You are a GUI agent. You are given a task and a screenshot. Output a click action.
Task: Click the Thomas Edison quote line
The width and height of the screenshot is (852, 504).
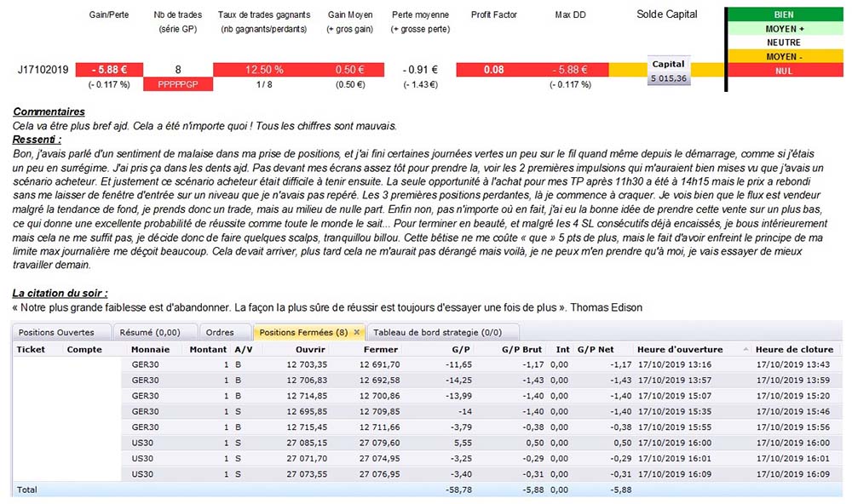pos(327,307)
